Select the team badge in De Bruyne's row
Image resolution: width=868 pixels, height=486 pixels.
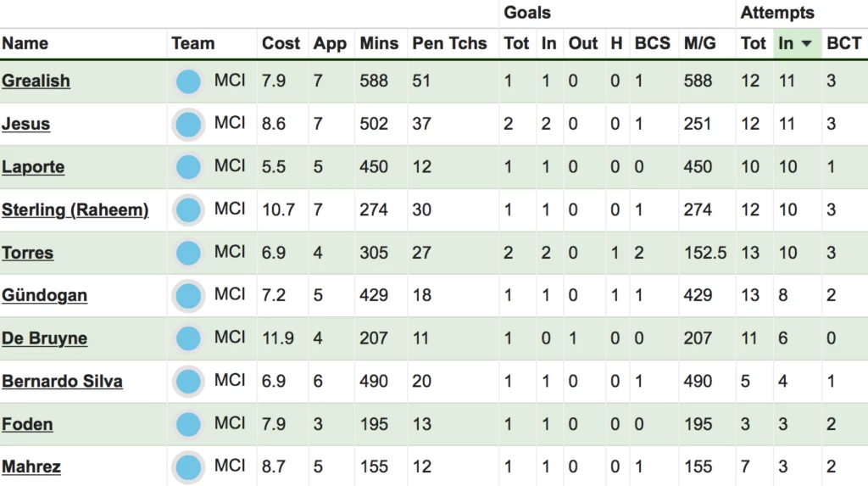(188, 338)
